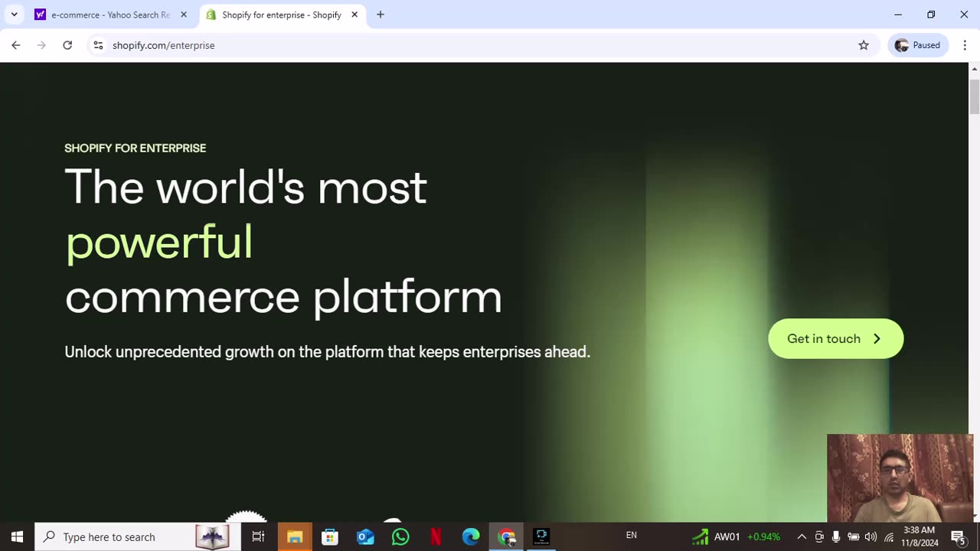980x551 pixels.
Task: Open the Windows Start menu
Action: (x=17, y=536)
